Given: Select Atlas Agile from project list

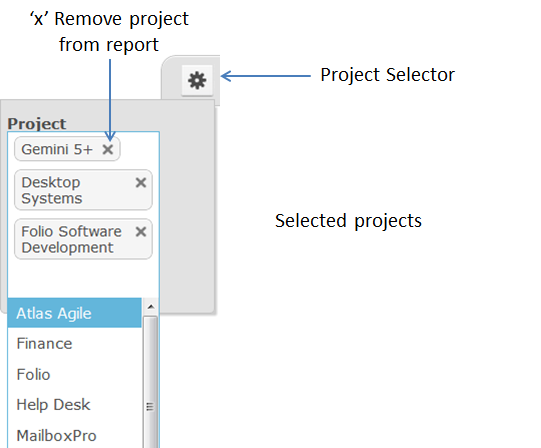Looking at the screenshot, I should point(75,313).
